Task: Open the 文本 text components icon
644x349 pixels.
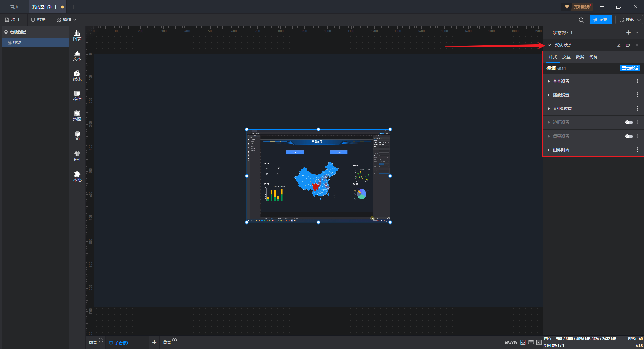Action: click(x=77, y=55)
